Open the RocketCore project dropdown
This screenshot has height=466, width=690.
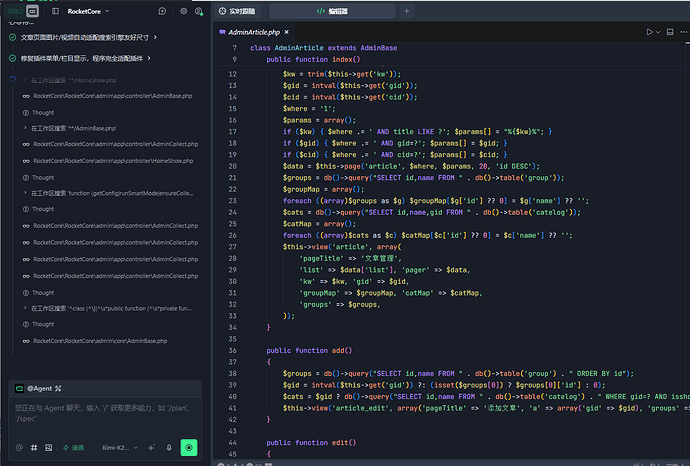pos(88,11)
